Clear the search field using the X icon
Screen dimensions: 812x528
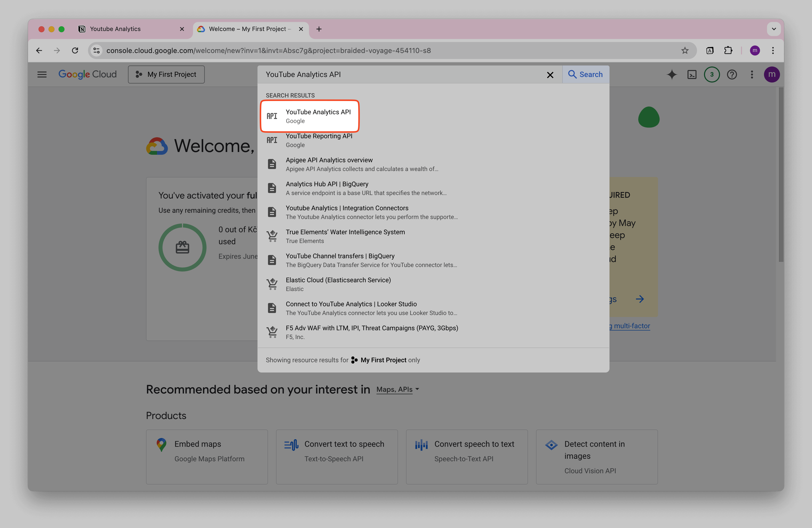click(550, 75)
